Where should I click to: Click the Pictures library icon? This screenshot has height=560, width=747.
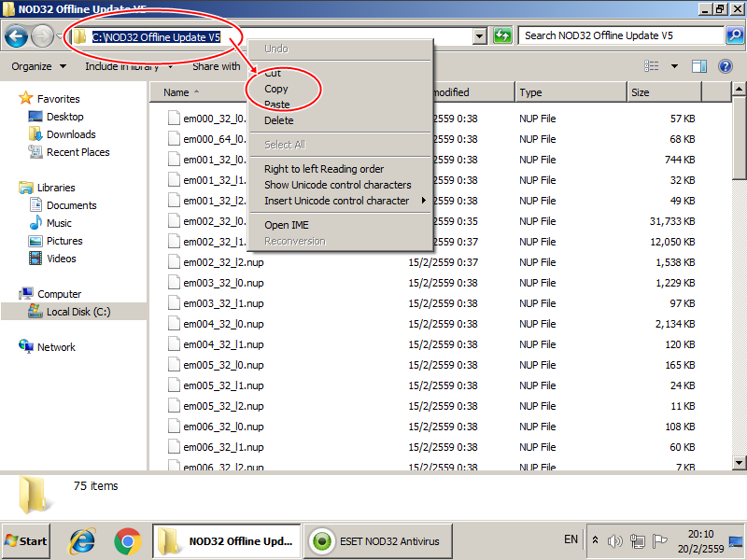35,241
